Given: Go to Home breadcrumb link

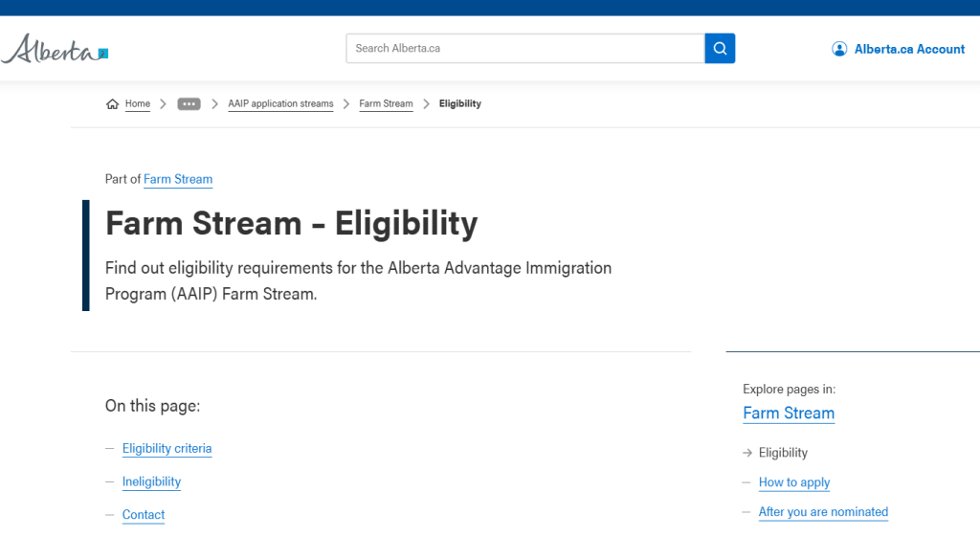Looking at the screenshot, I should 138,104.
